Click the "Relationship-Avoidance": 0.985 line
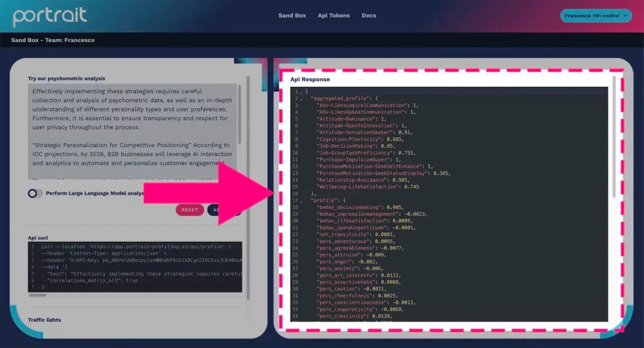The height and width of the screenshot is (348, 644). pyautogui.click(x=363, y=181)
